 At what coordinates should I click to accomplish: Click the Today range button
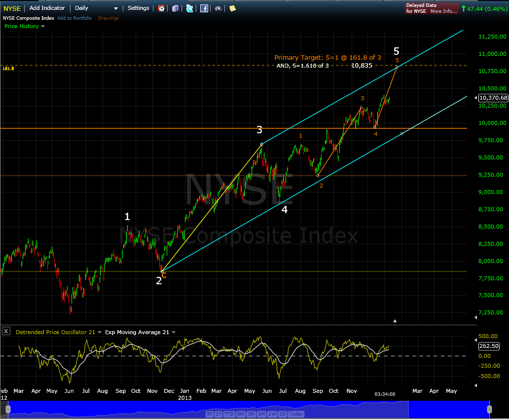(296, 414)
